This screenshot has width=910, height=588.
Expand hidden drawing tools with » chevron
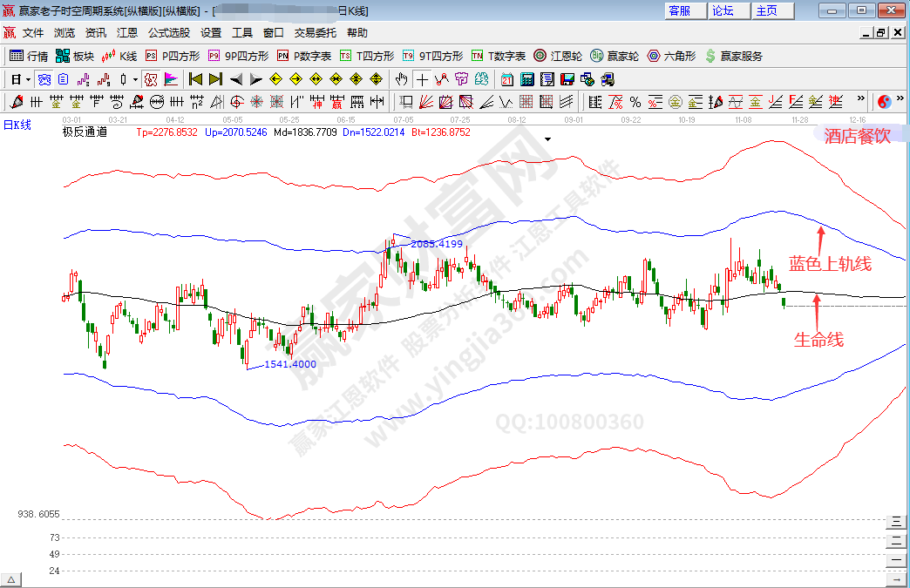tap(861, 99)
